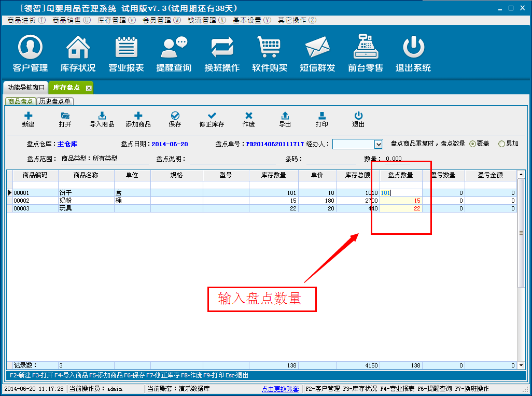This screenshot has width=532, height=396.
Task: Click the 换班操作 shift change icon
Action: [x=222, y=53]
